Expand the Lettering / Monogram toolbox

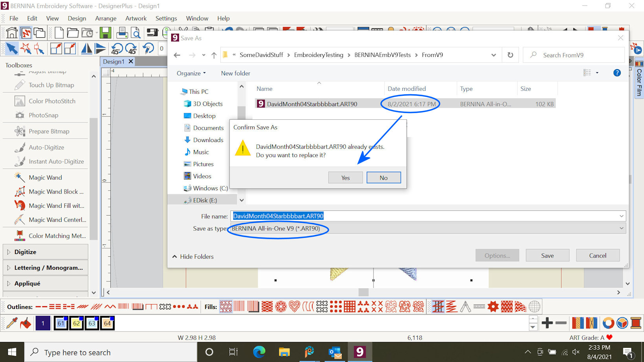(x=45, y=268)
